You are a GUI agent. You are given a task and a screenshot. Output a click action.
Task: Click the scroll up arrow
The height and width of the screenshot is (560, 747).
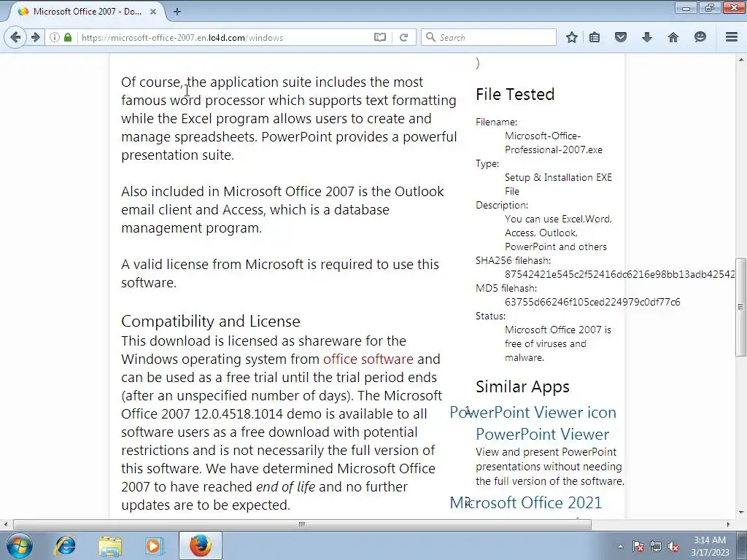[x=741, y=60]
